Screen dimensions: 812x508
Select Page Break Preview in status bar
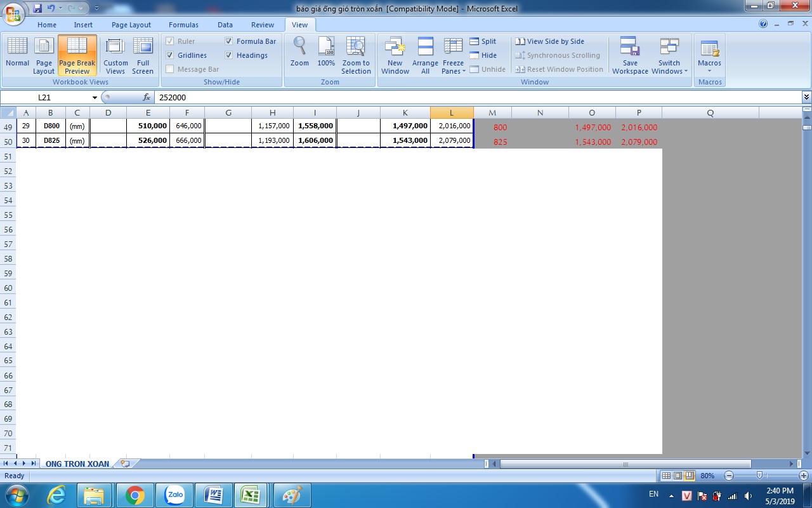coord(689,476)
